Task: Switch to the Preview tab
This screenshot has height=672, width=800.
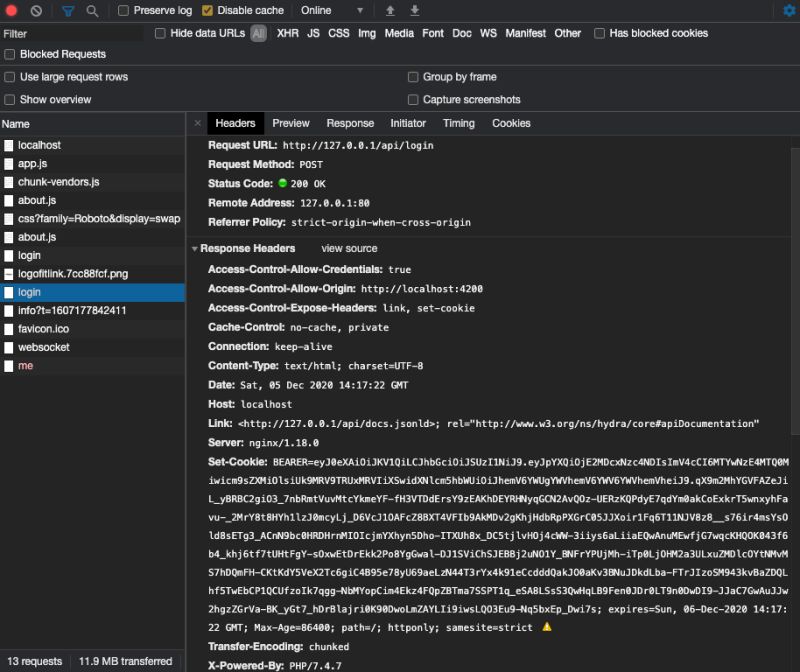Action: (290, 123)
